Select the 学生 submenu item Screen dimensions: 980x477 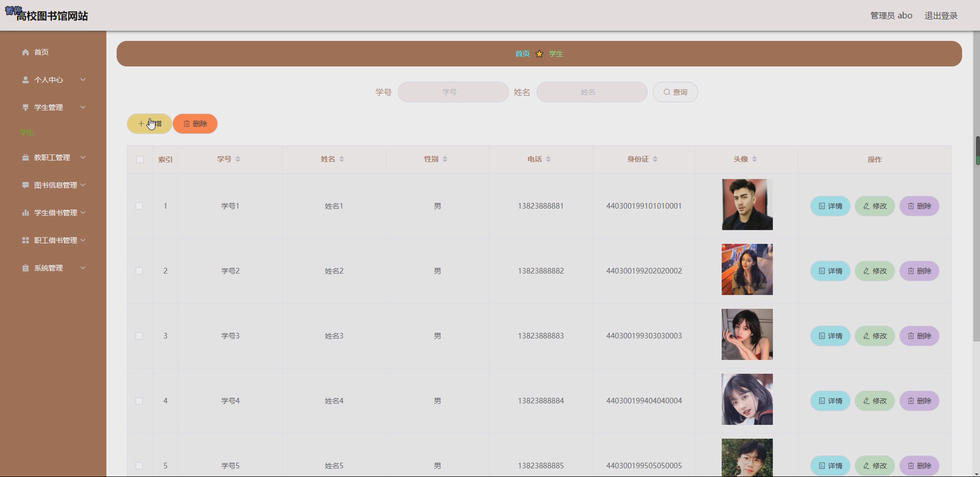(x=27, y=133)
